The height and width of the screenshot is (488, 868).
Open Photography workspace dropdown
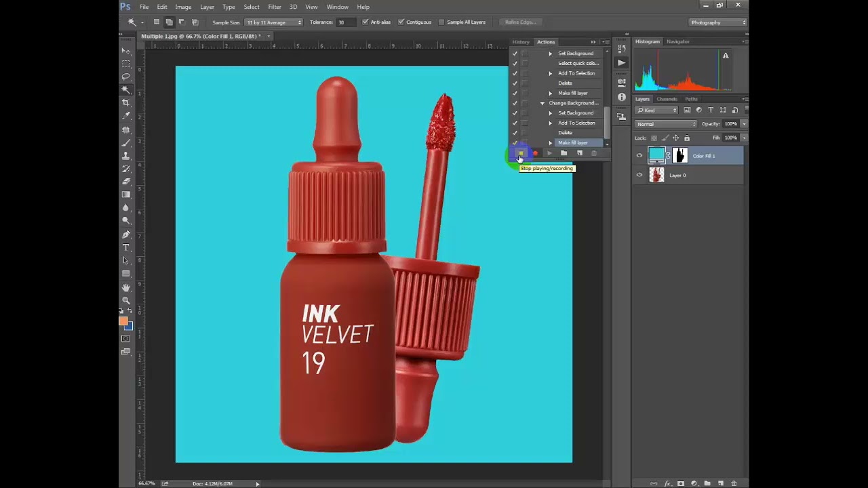tap(718, 22)
